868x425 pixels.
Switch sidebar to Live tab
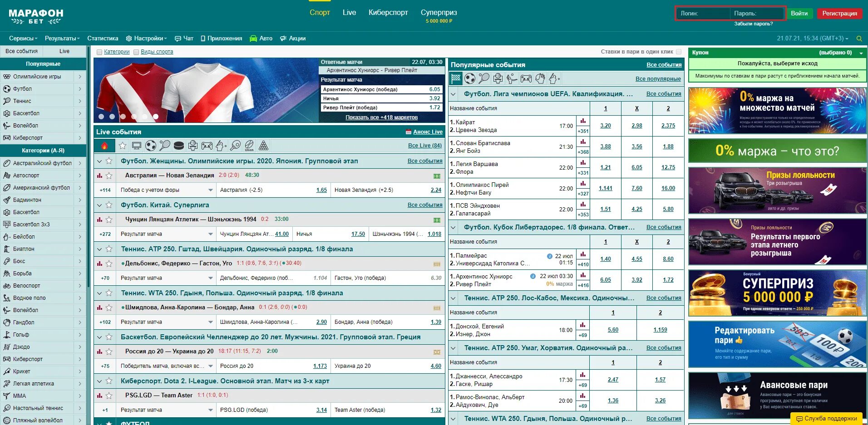64,51
